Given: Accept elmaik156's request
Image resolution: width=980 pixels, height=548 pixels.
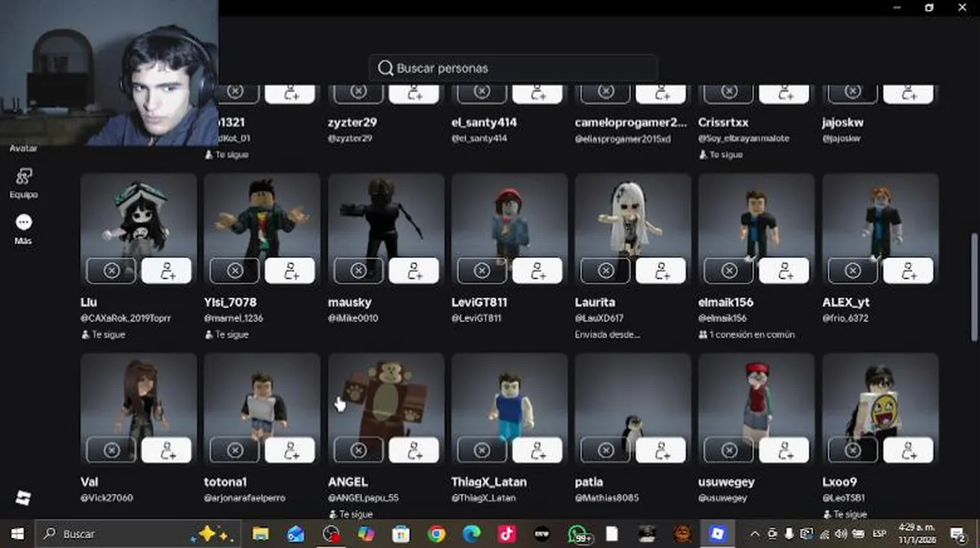Looking at the screenshot, I should point(784,270).
